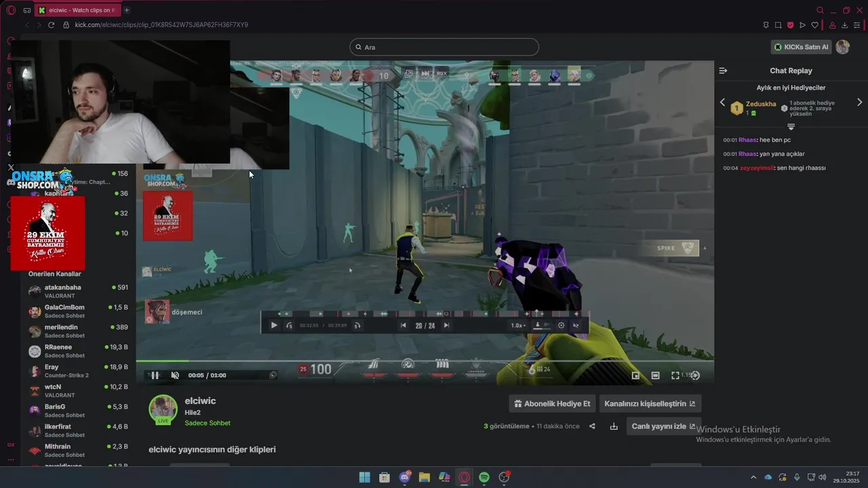
Task: Open ilkerfirat recommended channel
Action: [78, 430]
